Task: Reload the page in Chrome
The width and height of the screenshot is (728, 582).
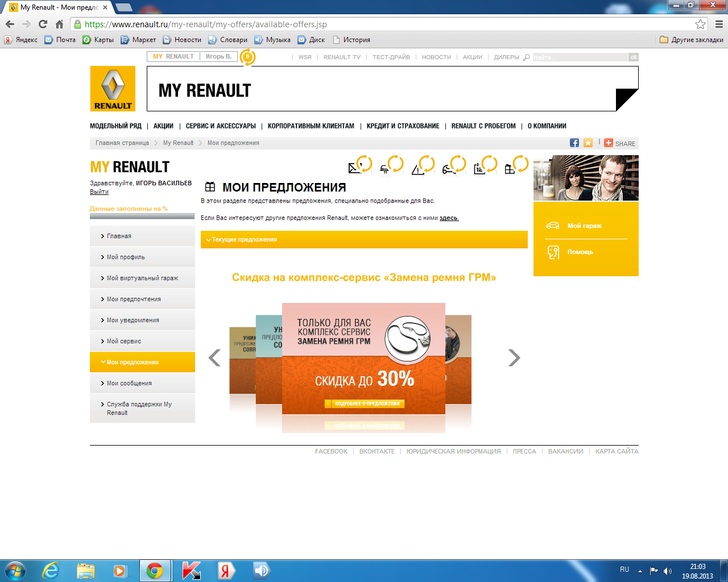Action: [x=43, y=24]
